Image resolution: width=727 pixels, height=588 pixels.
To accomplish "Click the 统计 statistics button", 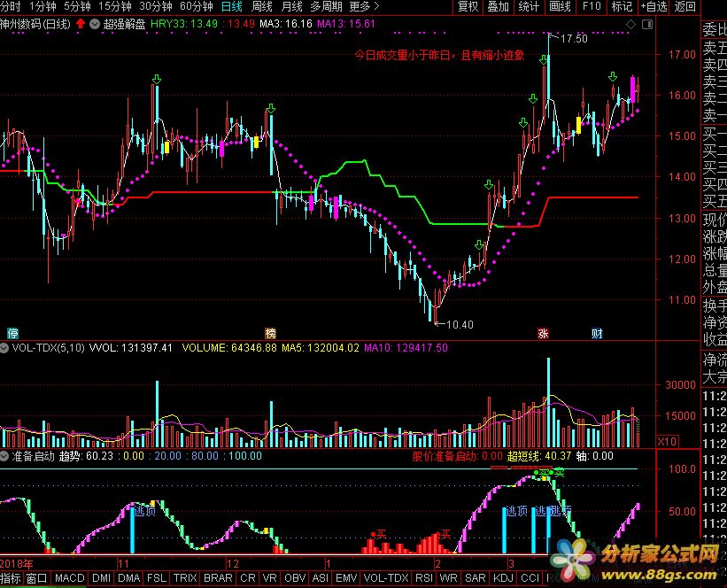I will 529,6.
